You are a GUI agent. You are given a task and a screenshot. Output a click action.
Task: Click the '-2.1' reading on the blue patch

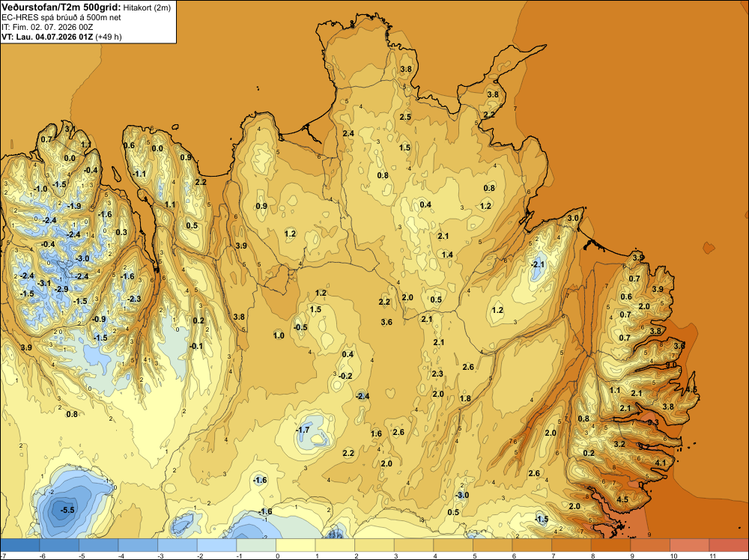tap(537, 264)
